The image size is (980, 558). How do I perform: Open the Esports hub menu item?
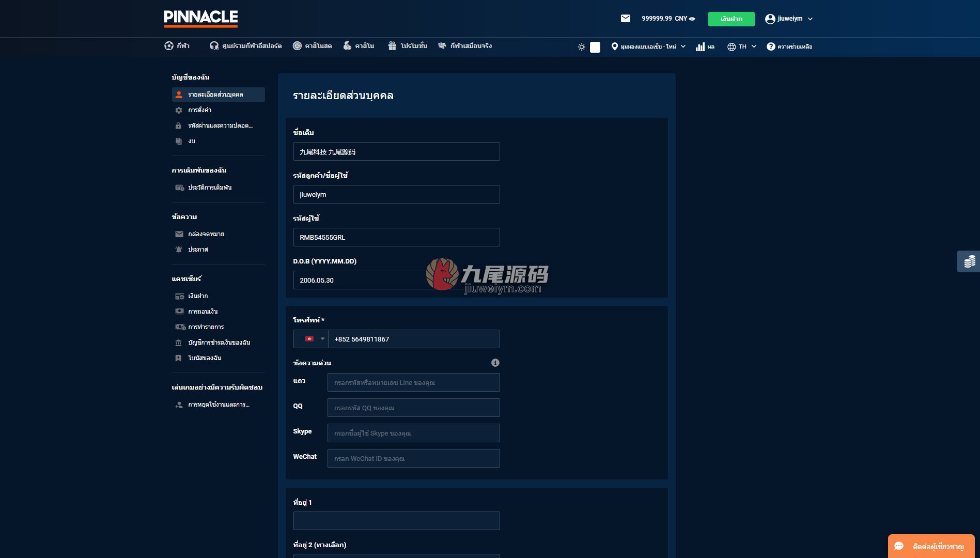[x=246, y=46]
